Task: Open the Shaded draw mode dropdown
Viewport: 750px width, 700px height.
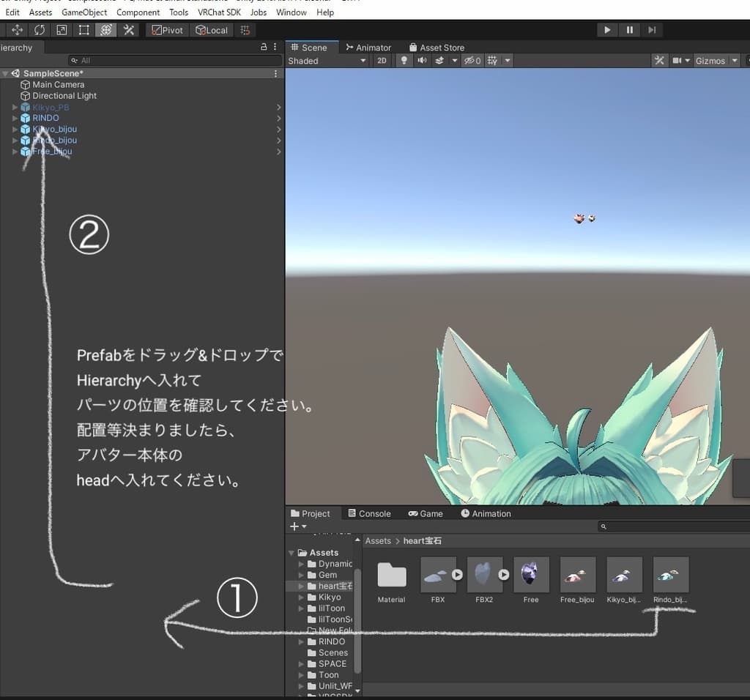Action: pos(327,61)
